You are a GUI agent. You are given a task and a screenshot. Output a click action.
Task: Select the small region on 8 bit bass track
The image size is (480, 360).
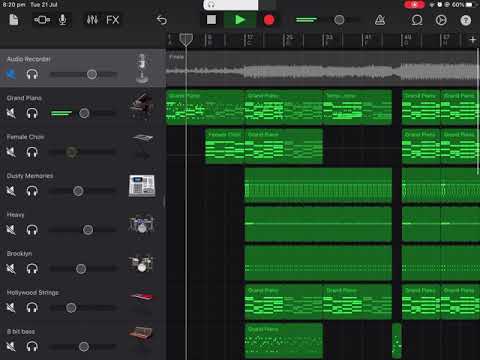coord(397,341)
